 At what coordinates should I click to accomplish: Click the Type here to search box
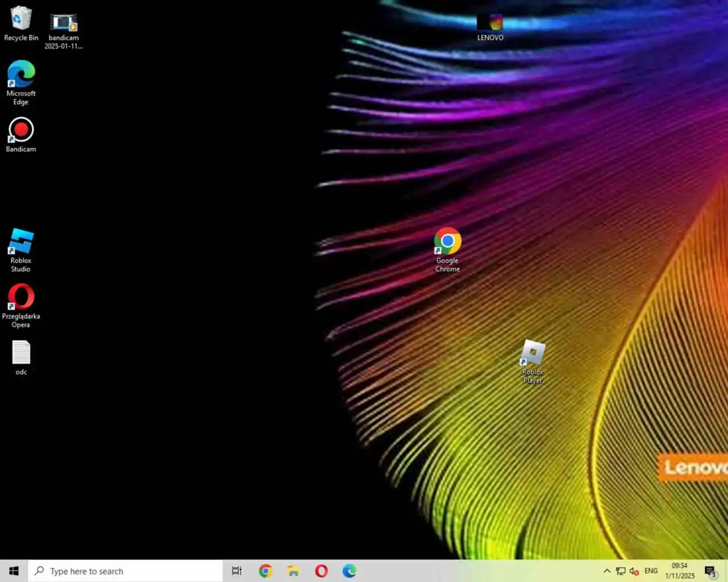(125, 571)
